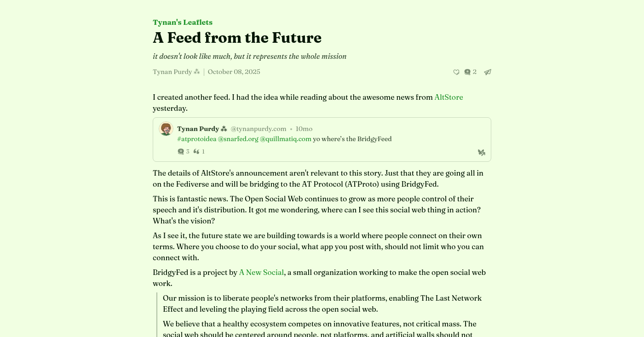
Task: Click the @tynanpurdy.com handle
Action: coord(259,129)
